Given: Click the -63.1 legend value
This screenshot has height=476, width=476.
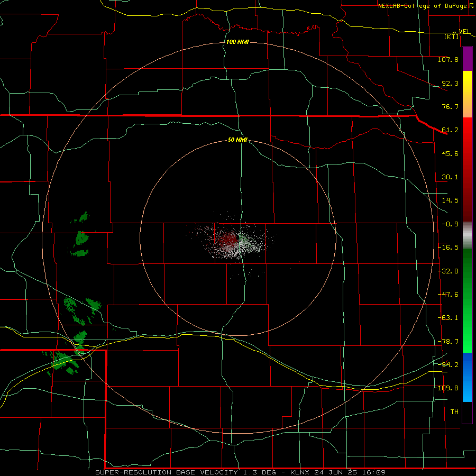Looking at the screenshot, I should click(448, 318).
